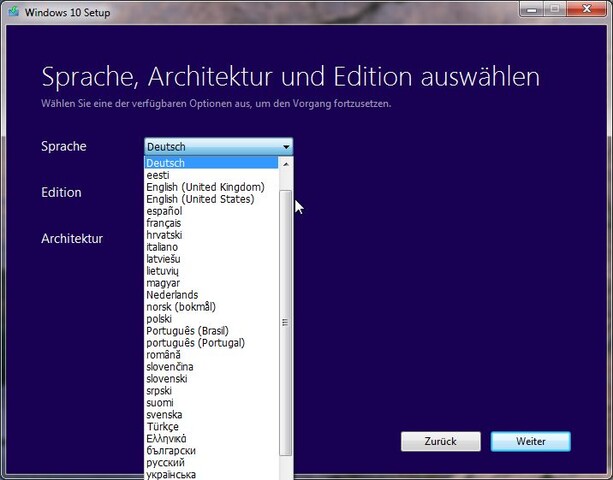This screenshot has height=480, width=613.
Task: Pick български from the language list
Action: pos(212,451)
